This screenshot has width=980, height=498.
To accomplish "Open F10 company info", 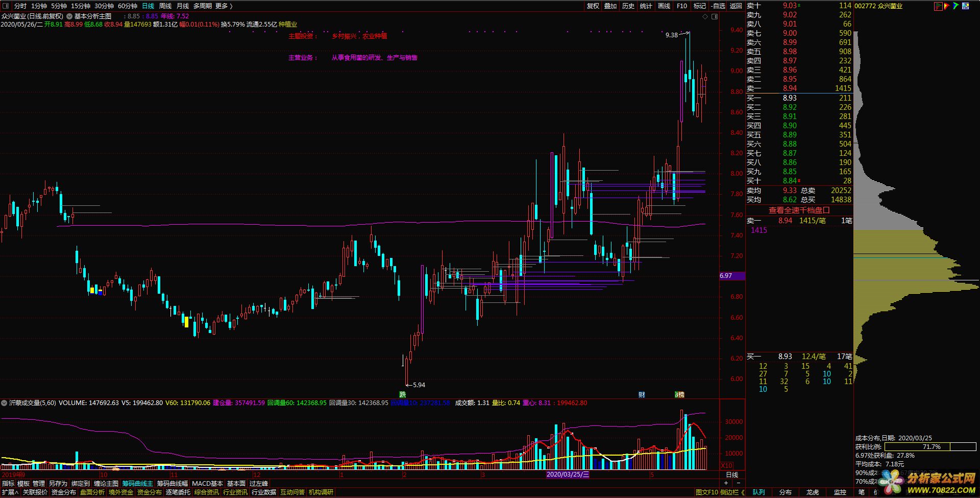I will coord(682,6).
